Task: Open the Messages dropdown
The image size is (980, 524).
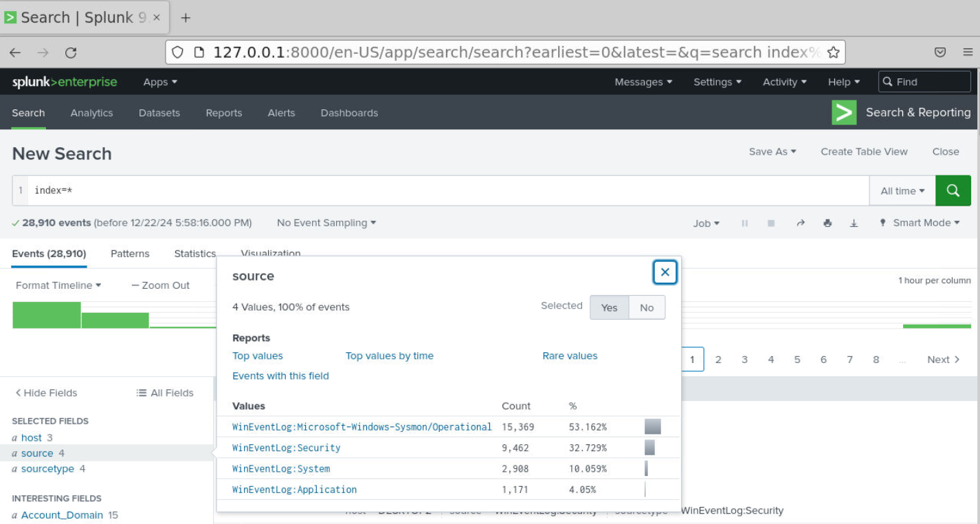Action: [643, 82]
